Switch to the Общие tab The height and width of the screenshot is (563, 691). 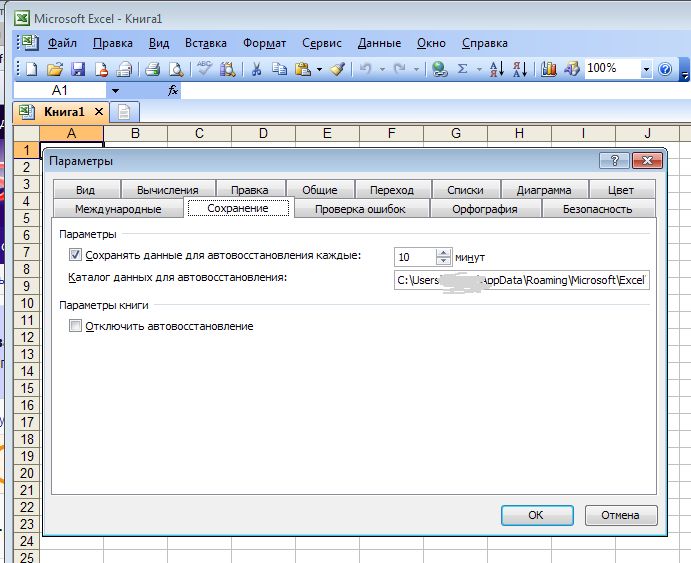[320, 190]
